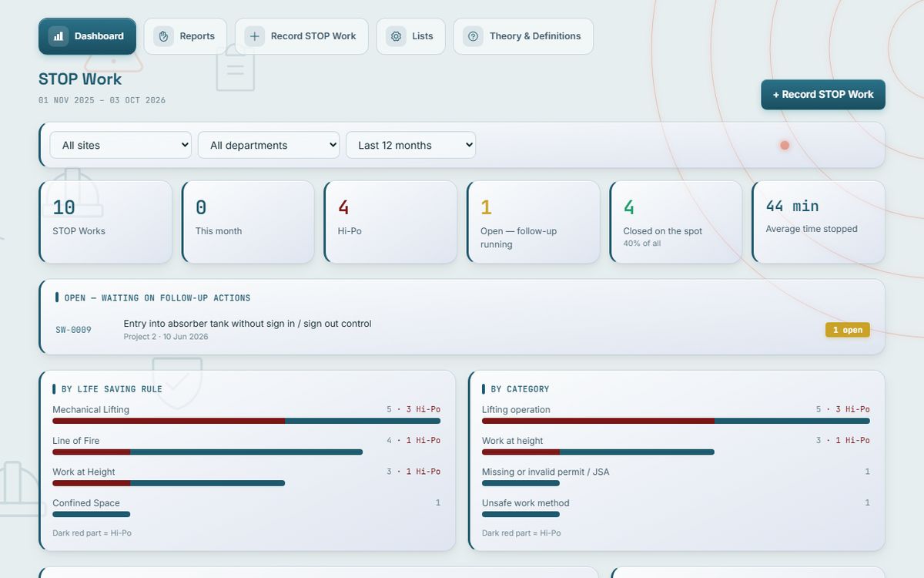
Task: Click the teal + Record STOP Work button
Action: point(823,95)
